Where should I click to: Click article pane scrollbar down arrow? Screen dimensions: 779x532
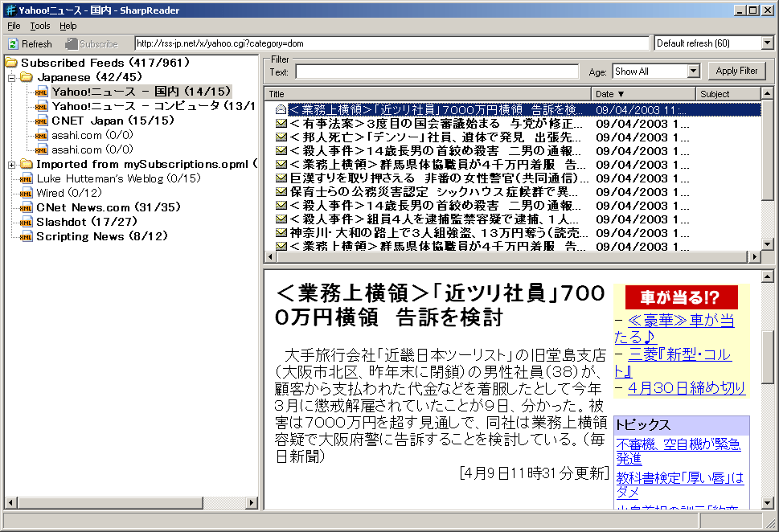(x=768, y=503)
